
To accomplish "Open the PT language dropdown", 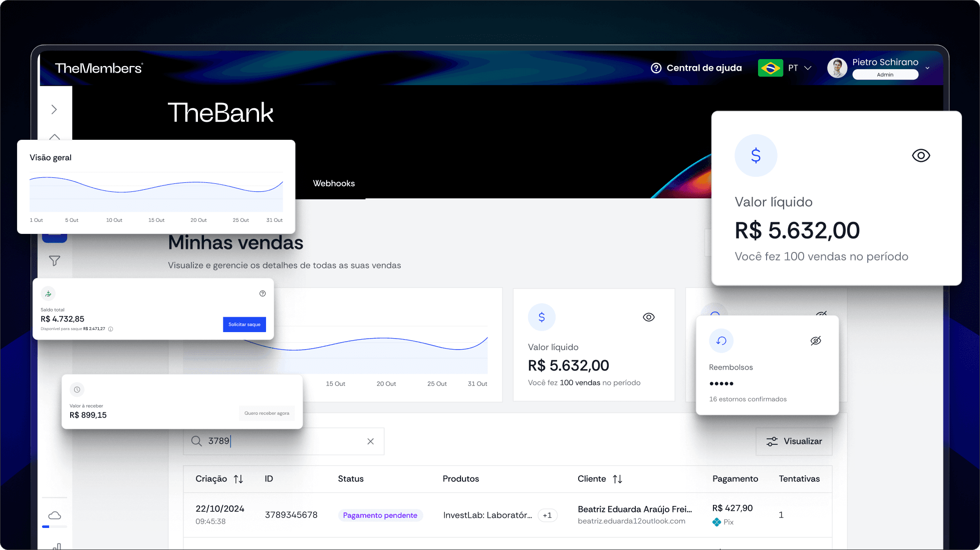I will (800, 68).
